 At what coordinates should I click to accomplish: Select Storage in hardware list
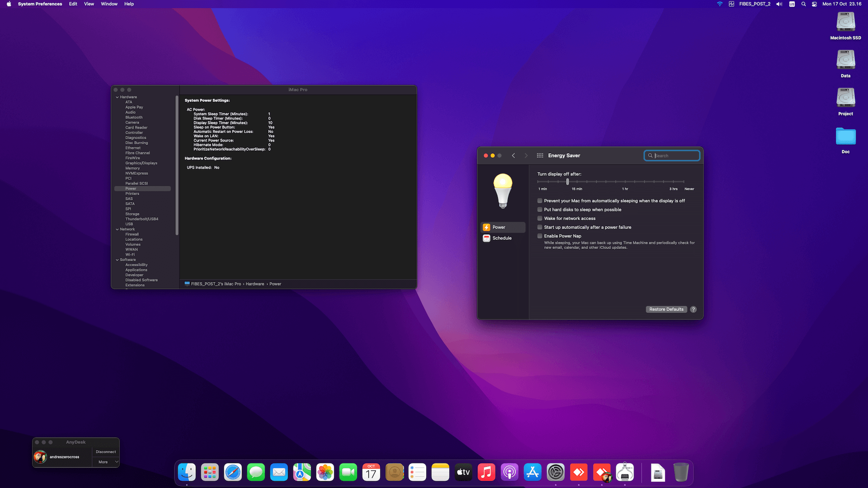point(132,214)
